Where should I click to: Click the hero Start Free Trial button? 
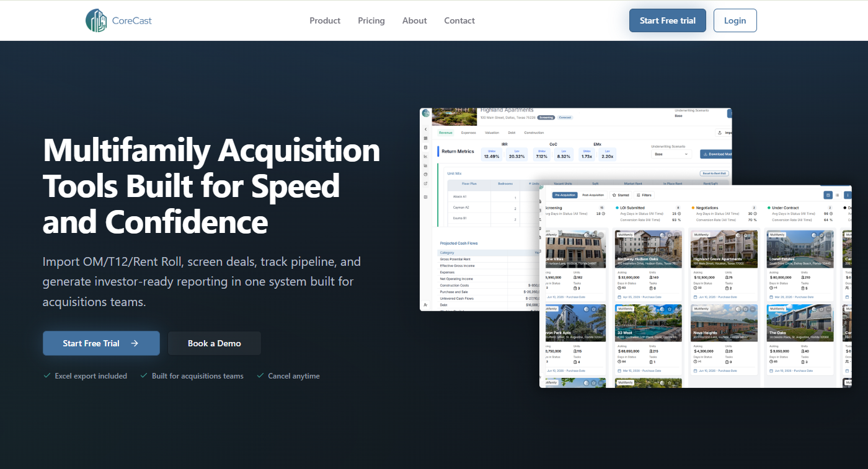(x=101, y=343)
